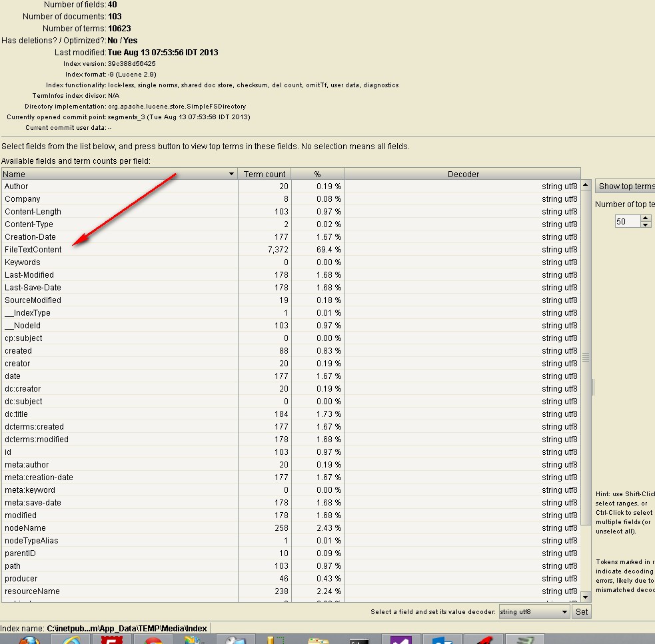The image size is (655, 644).
Task: Select the creator field row
Action: point(291,364)
